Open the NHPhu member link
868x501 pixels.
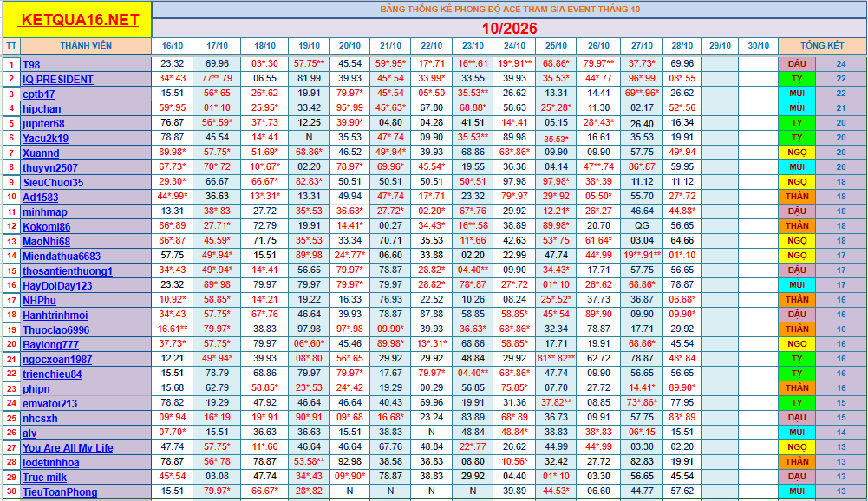pyautogui.click(x=39, y=301)
